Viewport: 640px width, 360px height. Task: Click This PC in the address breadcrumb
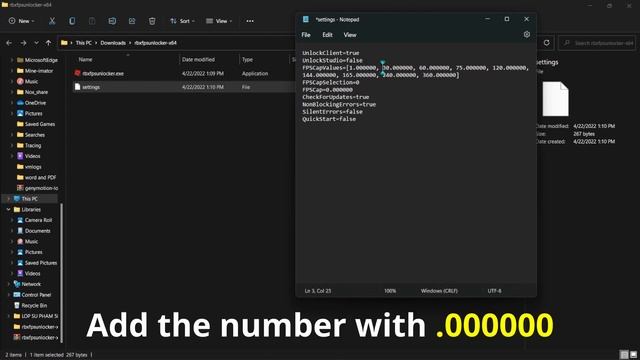(x=83, y=43)
